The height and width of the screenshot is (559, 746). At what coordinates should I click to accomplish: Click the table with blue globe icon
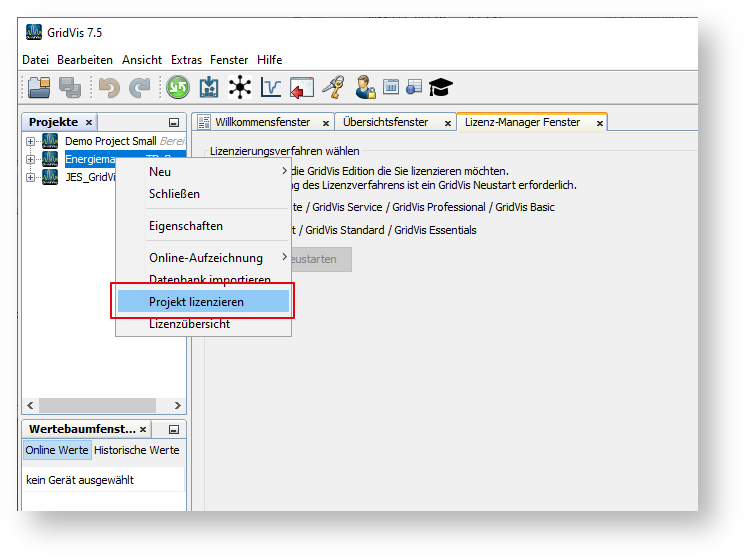414,87
